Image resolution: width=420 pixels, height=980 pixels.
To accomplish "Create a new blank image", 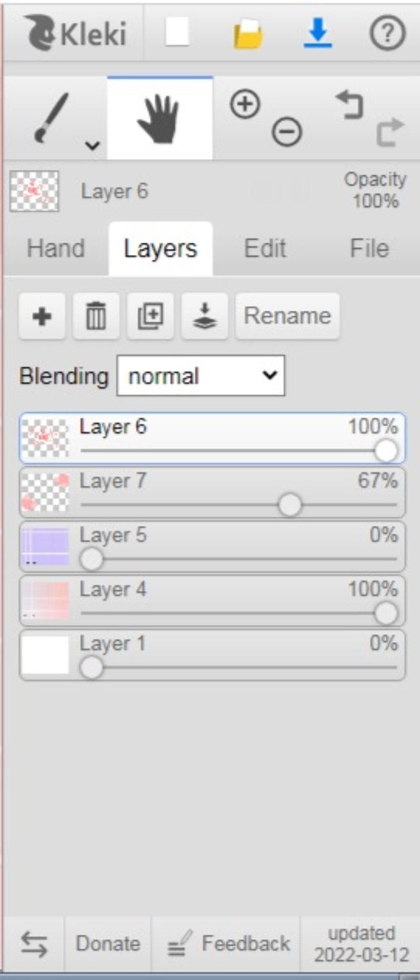I will [177, 32].
